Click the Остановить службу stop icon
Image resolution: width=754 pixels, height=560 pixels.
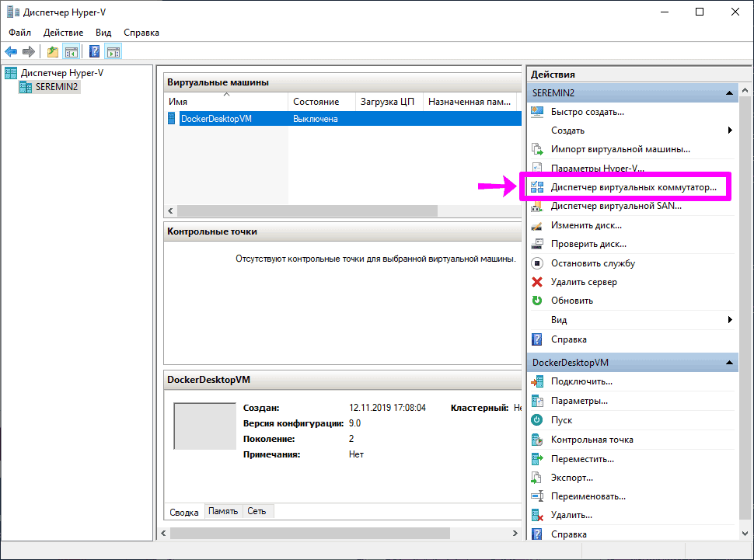537,263
